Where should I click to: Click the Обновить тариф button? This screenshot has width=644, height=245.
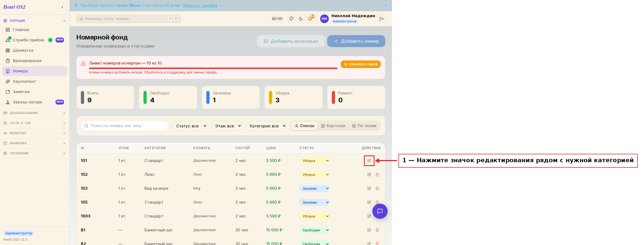tap(361, 64)
